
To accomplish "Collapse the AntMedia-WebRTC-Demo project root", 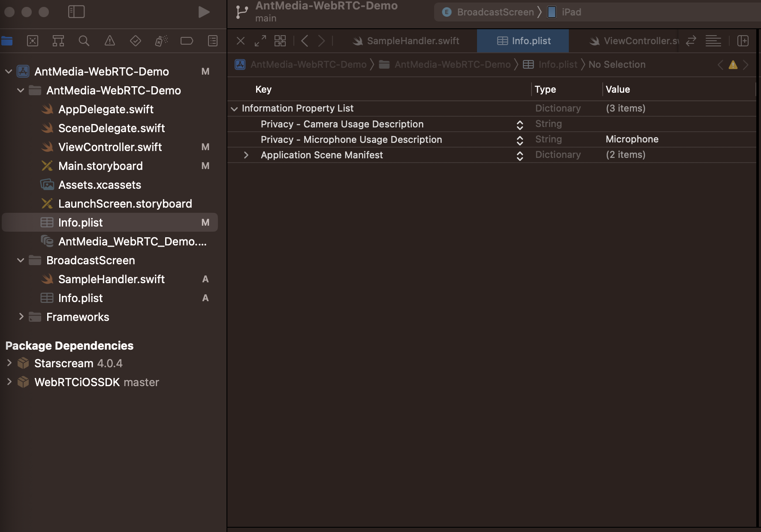I will pyautogui.click(x=9, y=71).
